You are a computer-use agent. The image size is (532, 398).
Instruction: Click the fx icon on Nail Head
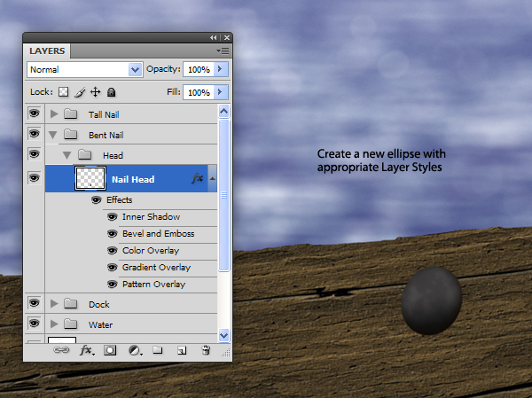[198, 178]
